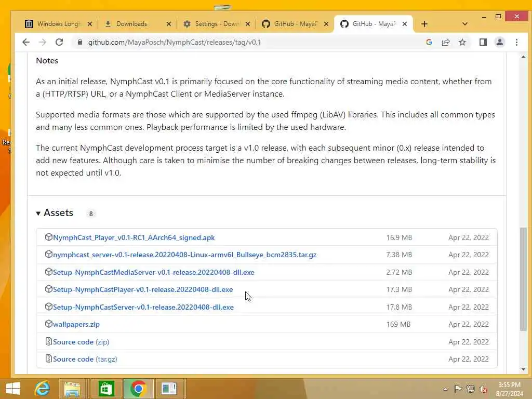
Task: Select the 169 MB size text
Action: [398, 324]
